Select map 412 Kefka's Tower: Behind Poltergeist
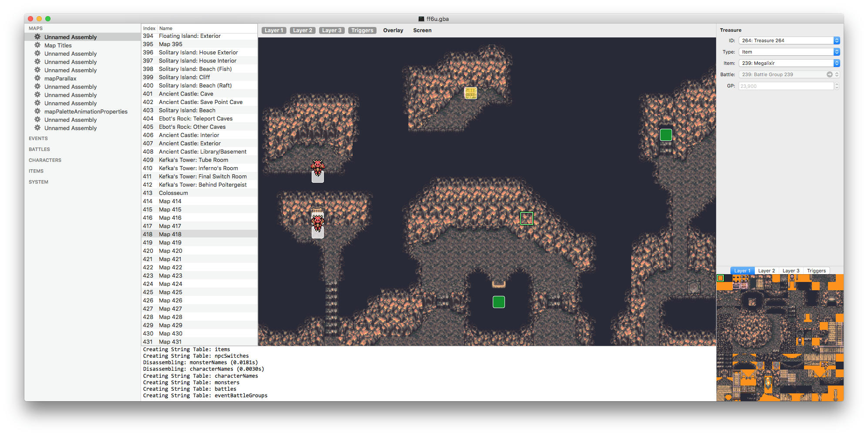This screenshot has width=868, height=436. [199, 184]
